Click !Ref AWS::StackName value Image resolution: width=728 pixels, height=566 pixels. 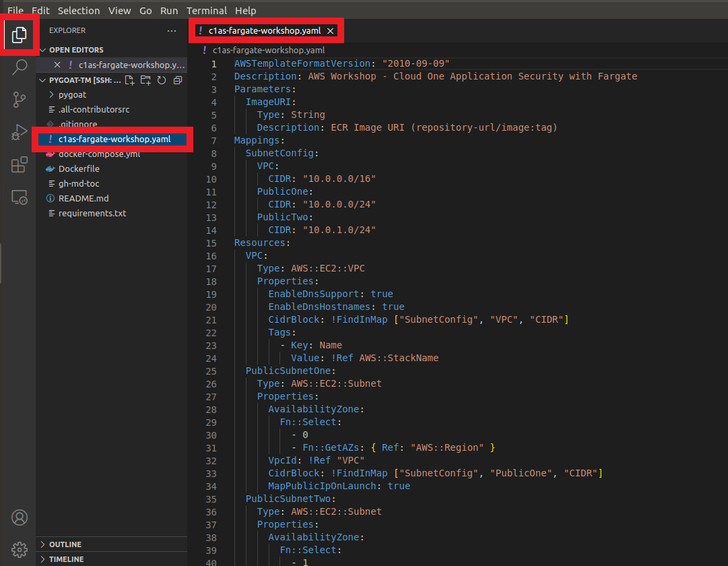(x=385, y=358)
